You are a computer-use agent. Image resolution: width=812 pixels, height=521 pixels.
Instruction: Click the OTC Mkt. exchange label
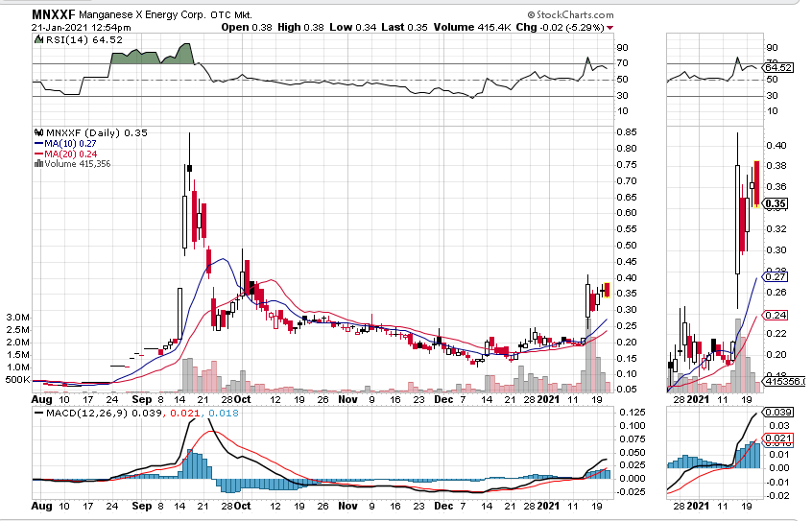[231, 15]
